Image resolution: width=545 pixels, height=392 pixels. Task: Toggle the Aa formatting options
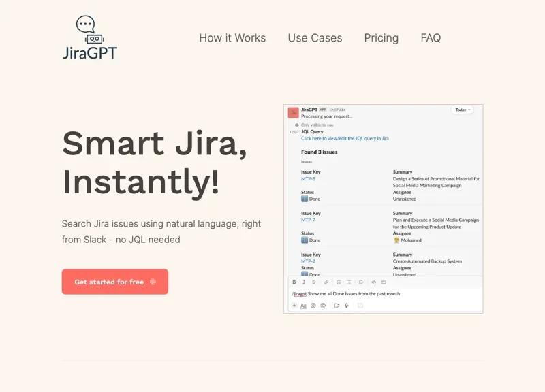coord(303,304)
